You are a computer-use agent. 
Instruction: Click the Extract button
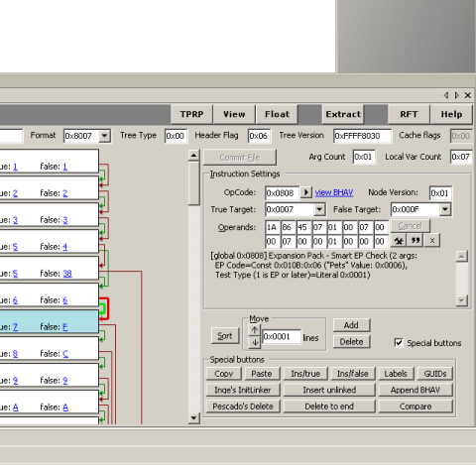[343, 114]
